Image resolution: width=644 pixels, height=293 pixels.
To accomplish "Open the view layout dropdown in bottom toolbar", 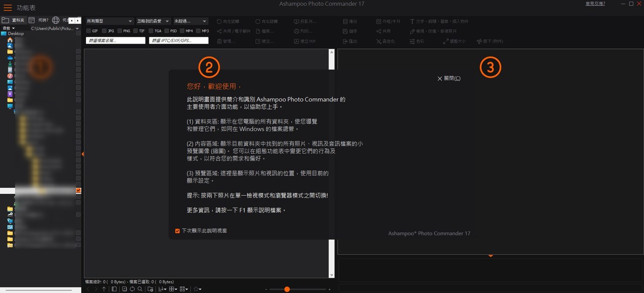I will pyautogui.click(x=173, y=289).
